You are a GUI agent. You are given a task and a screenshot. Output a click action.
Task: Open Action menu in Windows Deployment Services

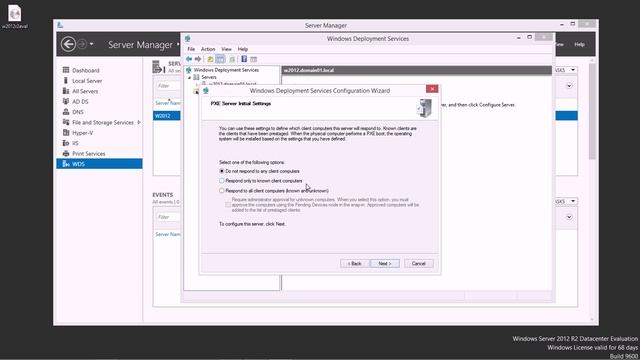pyautogui.click(x=208, y=49)
